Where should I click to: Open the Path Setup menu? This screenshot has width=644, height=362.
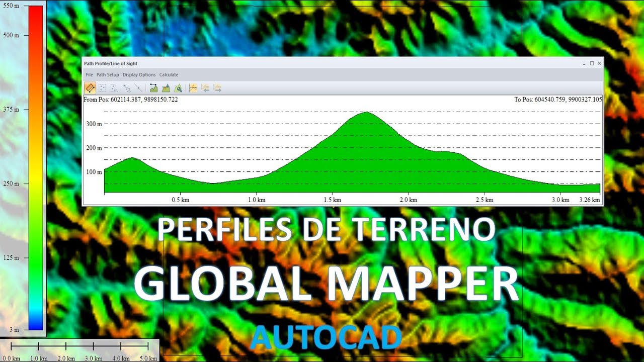108,75
